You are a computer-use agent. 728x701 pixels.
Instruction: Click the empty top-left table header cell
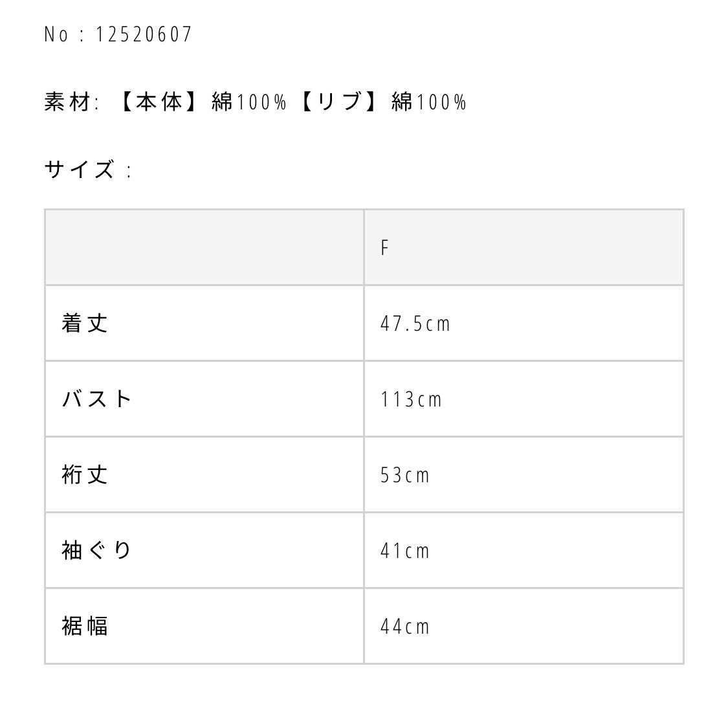tap(204, 247)
